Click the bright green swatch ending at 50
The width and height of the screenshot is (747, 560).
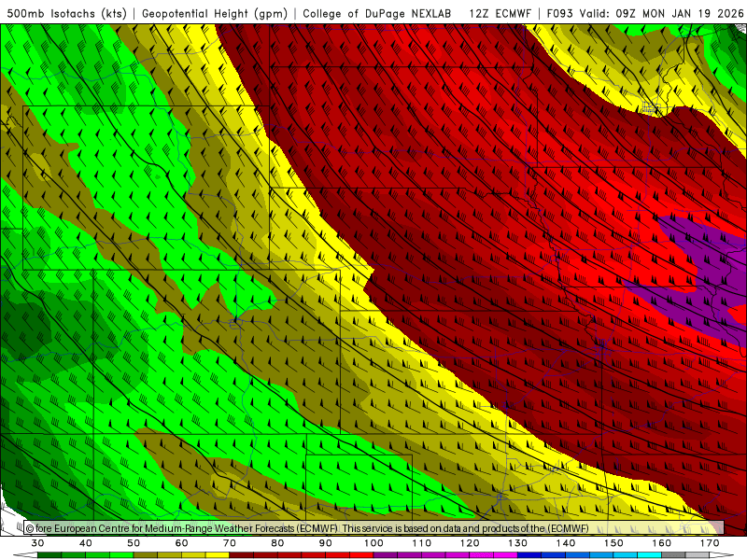[121, 555]
